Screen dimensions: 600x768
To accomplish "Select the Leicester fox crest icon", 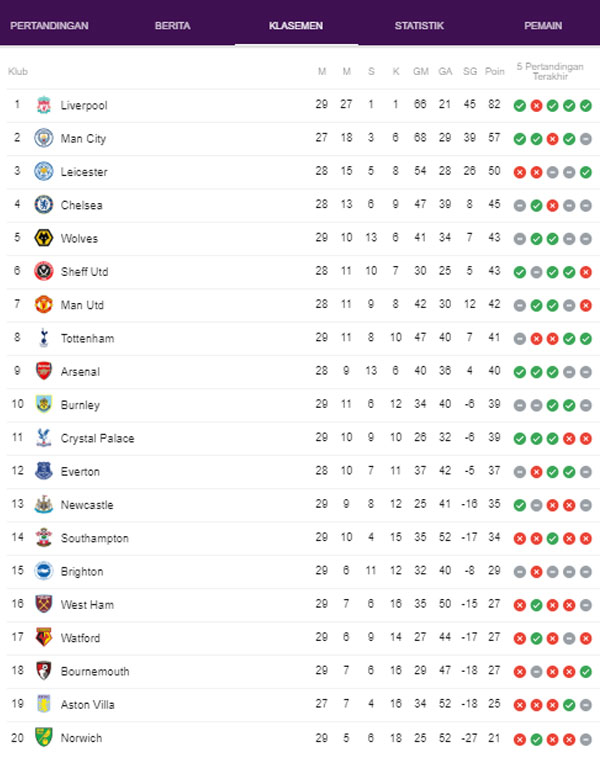I will [43, 171].
